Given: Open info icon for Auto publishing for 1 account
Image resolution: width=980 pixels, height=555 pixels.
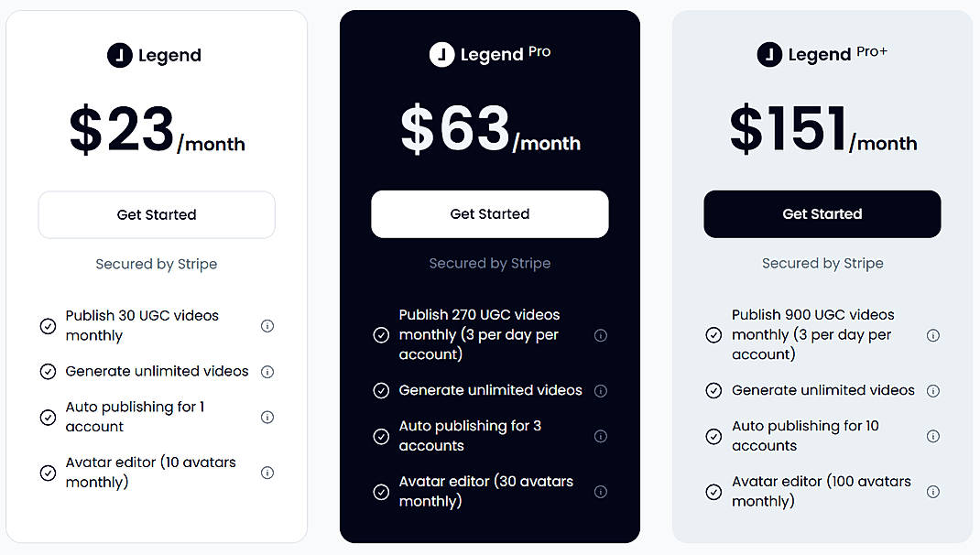Looking at the screenshot, I should [x=267, y=417].
